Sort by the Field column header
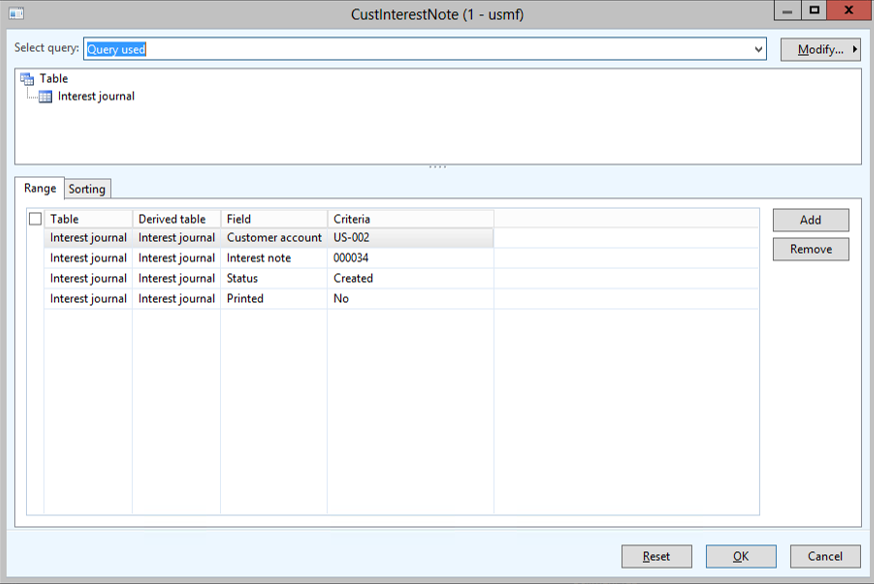 (x=273, y=219)
